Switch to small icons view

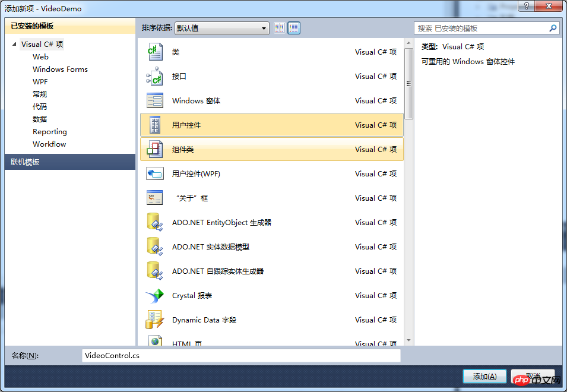[279, 28]
